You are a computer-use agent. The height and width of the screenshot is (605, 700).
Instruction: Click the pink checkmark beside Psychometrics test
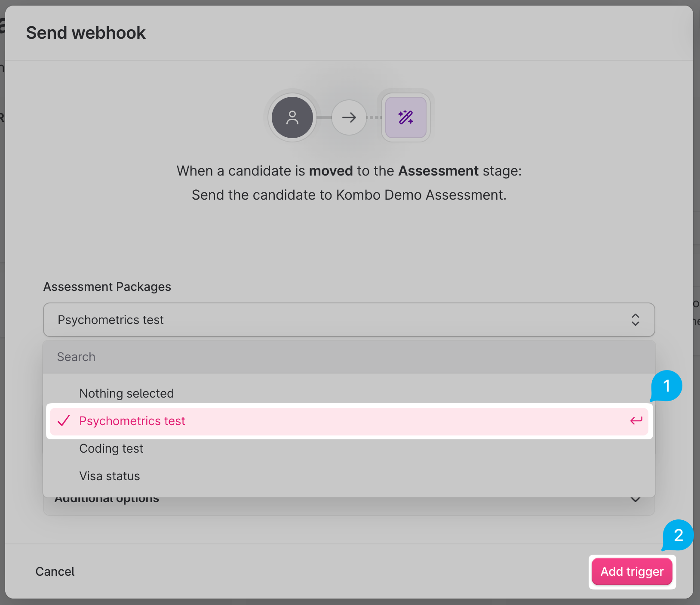64,421
